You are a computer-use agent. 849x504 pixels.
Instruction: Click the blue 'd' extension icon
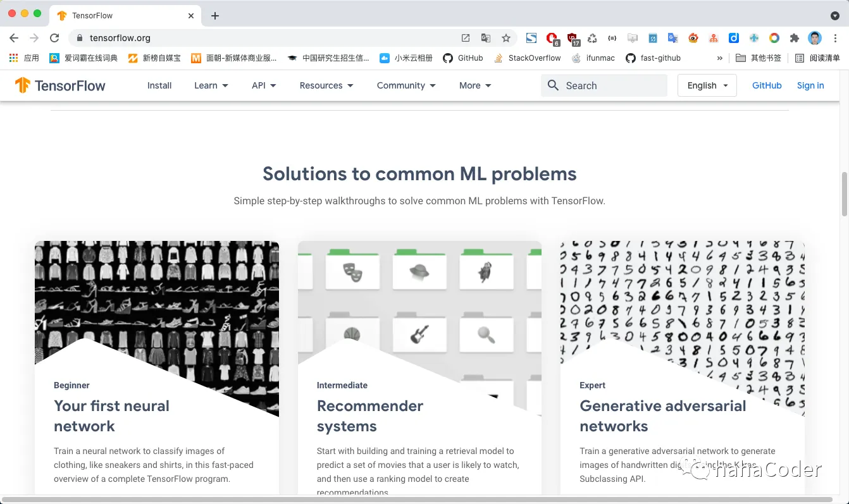point(734,38)
